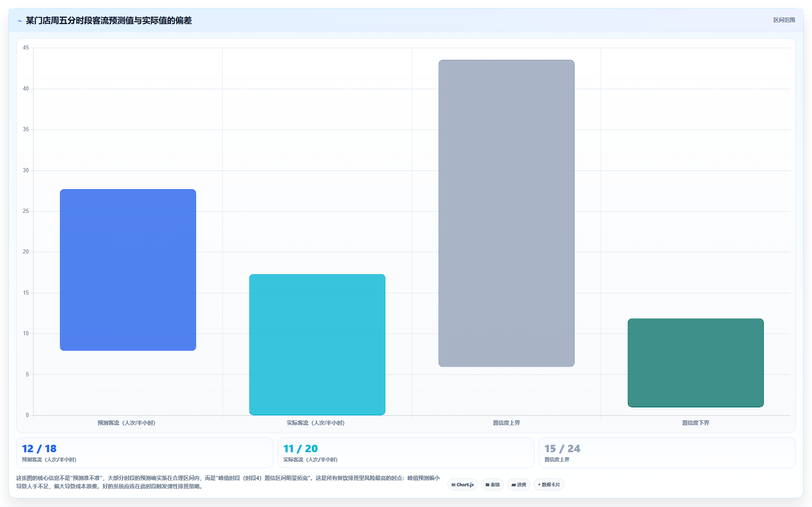Select the 15 / 24 stat card
The width and height of the screenshot is (812, 507).
667,453
